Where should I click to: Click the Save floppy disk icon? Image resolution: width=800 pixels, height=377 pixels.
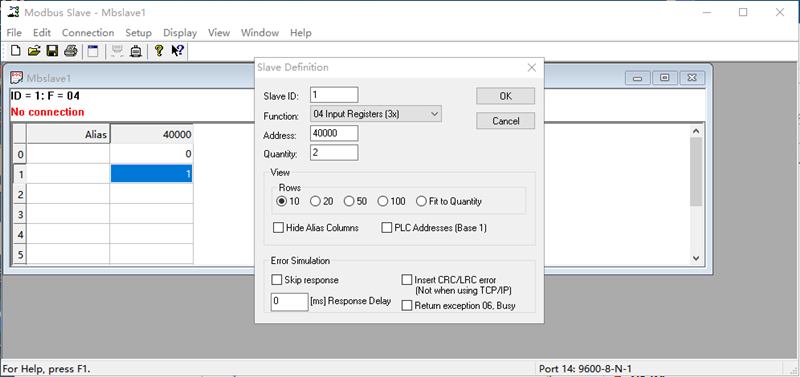(x=52, y=51)
